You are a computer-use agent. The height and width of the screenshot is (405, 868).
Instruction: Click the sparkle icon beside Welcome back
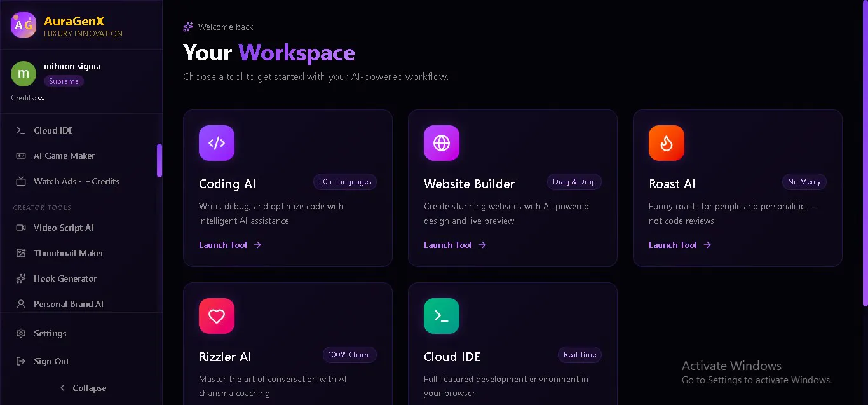(188, 27)
